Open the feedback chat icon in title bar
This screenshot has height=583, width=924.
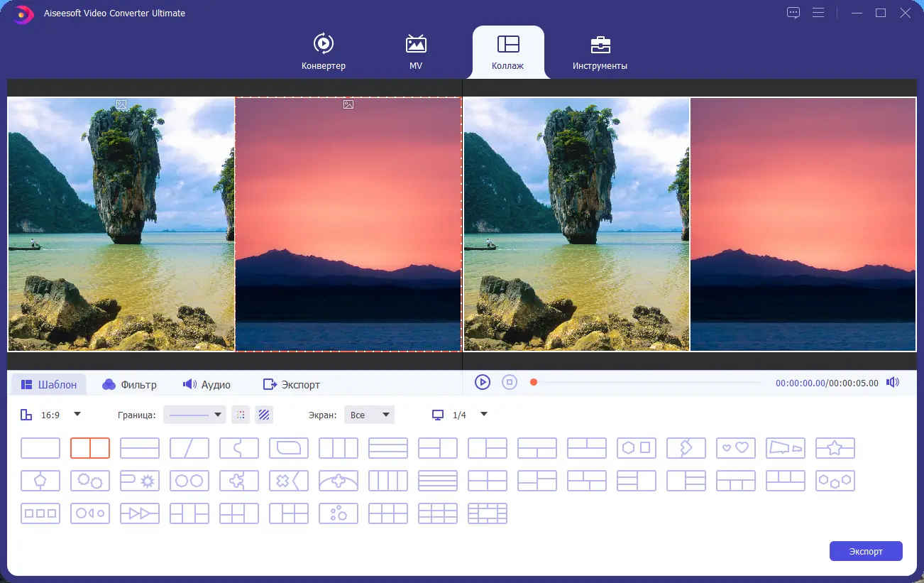click(x=793, y=13)
